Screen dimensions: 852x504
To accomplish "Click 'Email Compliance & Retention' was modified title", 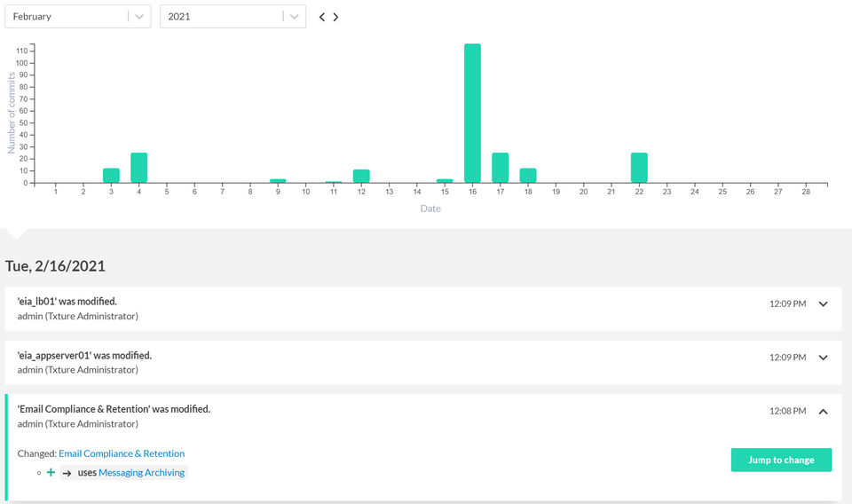I will (114, 409).
